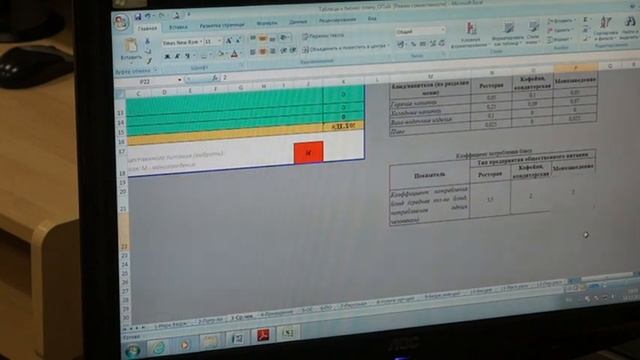Click the Excel taskbar button
The image size is (640, 360).
pyautogui.click(x=288, y=333)
